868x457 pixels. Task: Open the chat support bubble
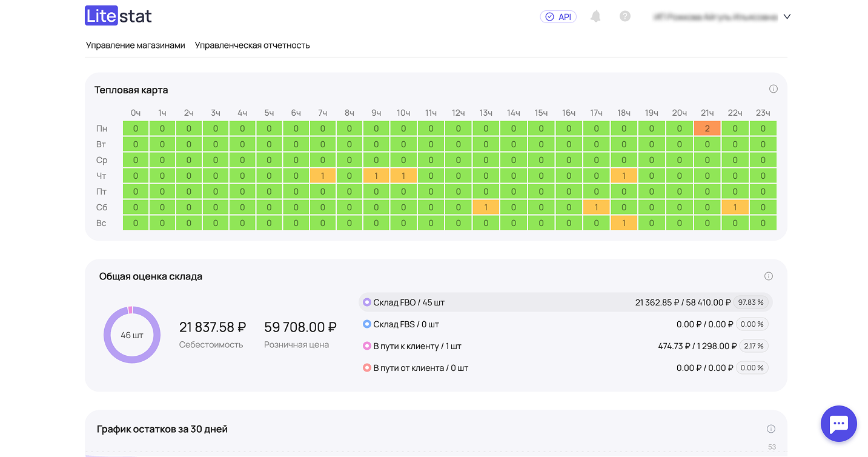(x=838, y=424)
